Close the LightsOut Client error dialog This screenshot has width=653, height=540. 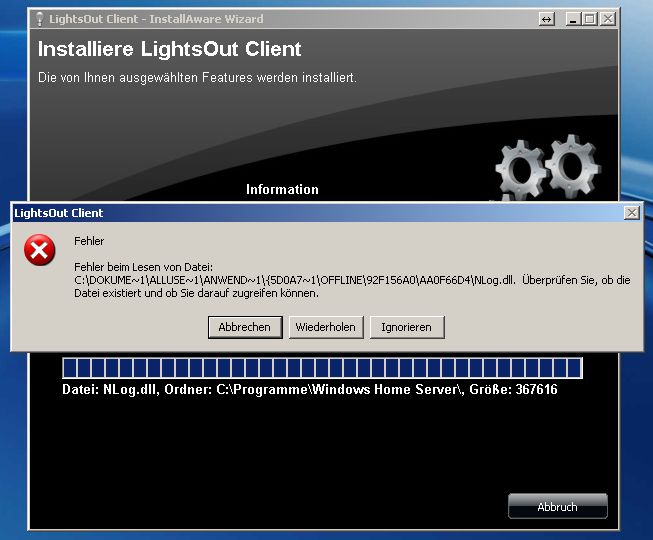pos(631,213)
